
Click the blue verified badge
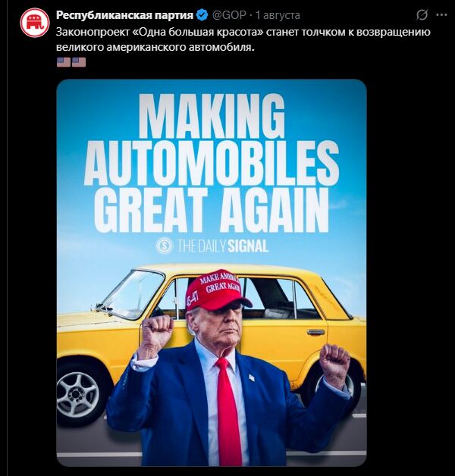tap(202, 15)
